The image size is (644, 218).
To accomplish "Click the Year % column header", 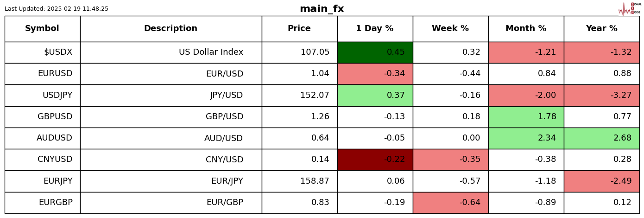I will click(x=601, y=29).
